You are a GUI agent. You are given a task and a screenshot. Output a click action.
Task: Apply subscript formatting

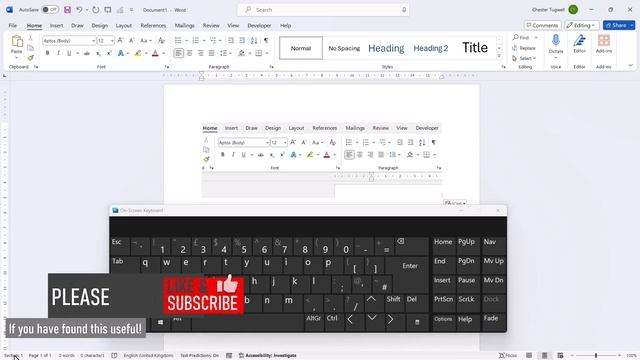click(98, 53)
